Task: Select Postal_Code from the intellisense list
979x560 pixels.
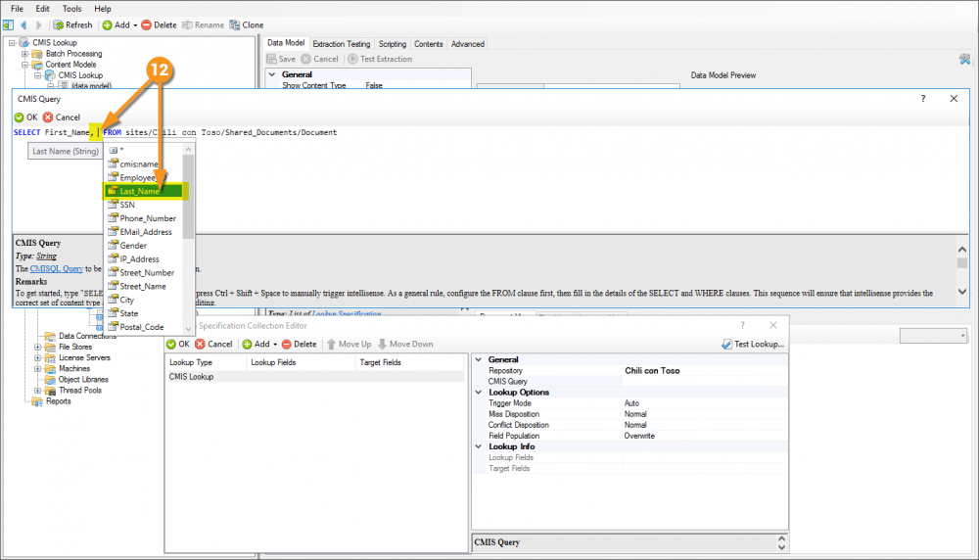Action: (144, 327)
